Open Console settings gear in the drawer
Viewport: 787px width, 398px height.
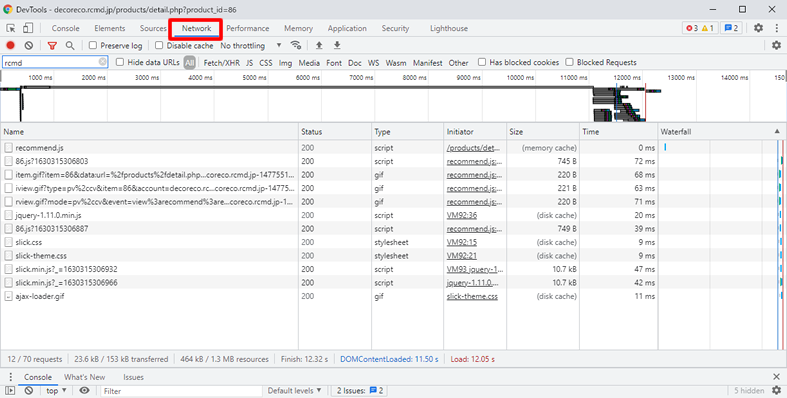coord(776,390)
